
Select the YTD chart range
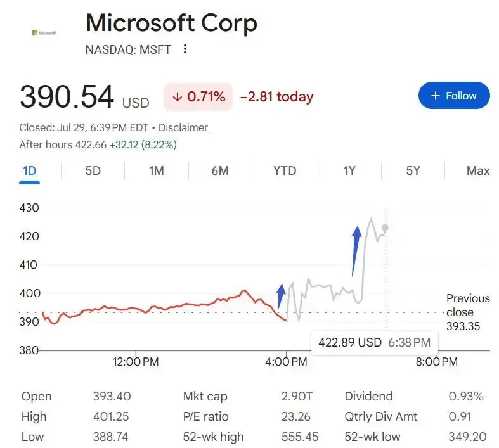pyautogui.click(x=285, y=171)
